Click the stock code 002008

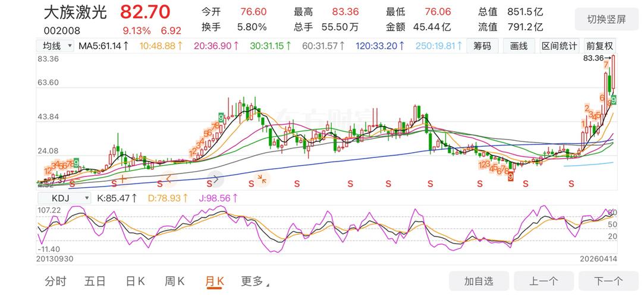coord(62,31)
